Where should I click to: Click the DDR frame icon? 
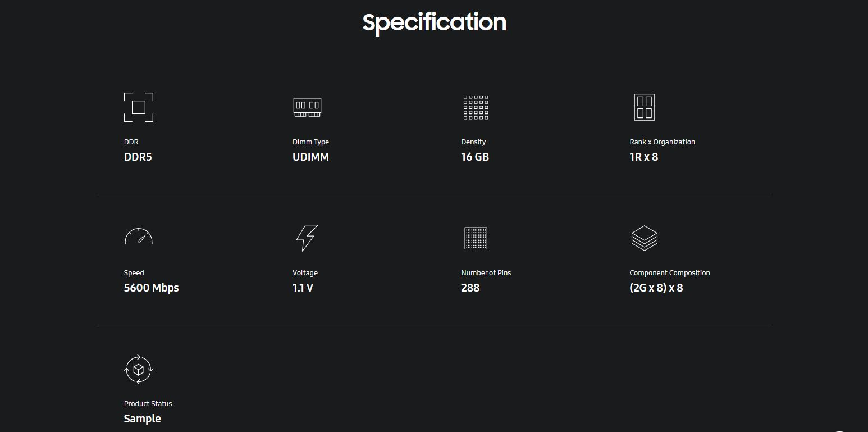click(139, 107)
